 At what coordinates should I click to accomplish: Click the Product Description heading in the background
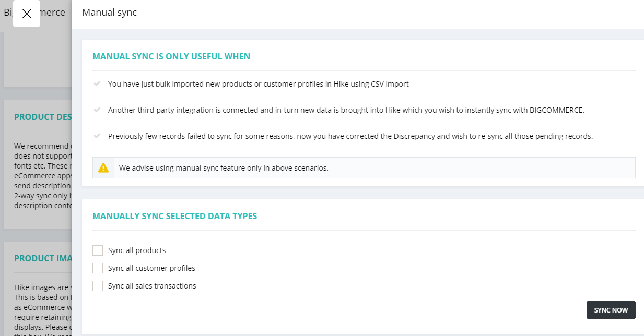coord(42,117)
